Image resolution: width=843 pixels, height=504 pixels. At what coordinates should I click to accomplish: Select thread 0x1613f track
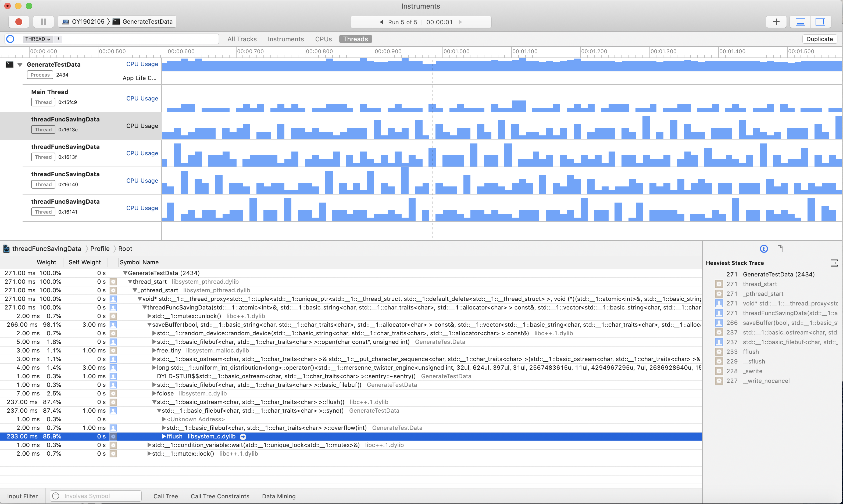tap(81, 153)
